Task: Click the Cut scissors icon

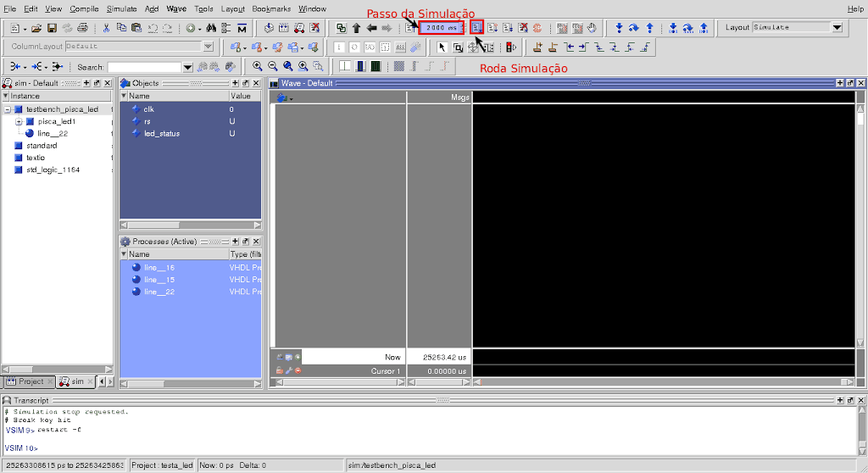Action: tap(106, 28)
